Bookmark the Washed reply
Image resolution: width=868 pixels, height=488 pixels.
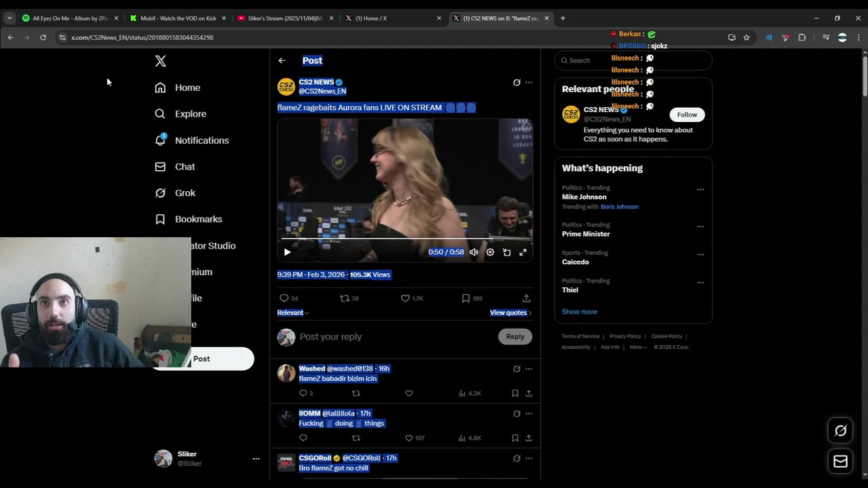tap(515, 393)
